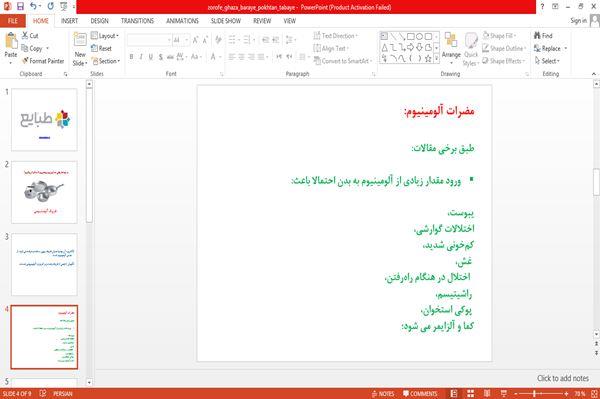The height and width of the screenshot is (399, 600).
Task: Open the Quick Styles gallery
Action: tap(471, 50)
